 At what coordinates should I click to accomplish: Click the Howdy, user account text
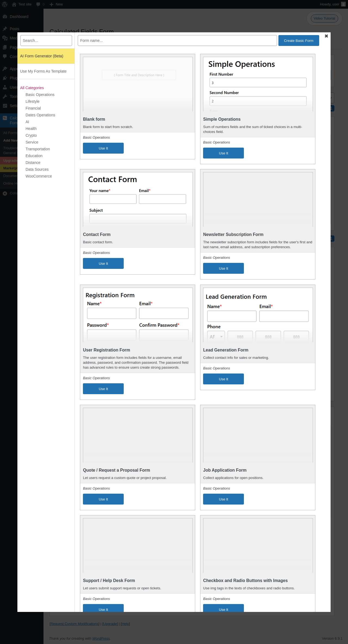(330, 4)
